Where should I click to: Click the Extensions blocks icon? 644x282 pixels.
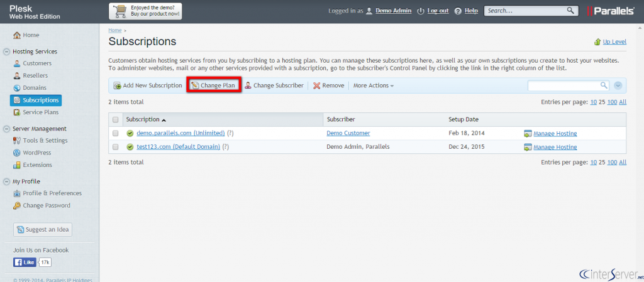[17, 165]
